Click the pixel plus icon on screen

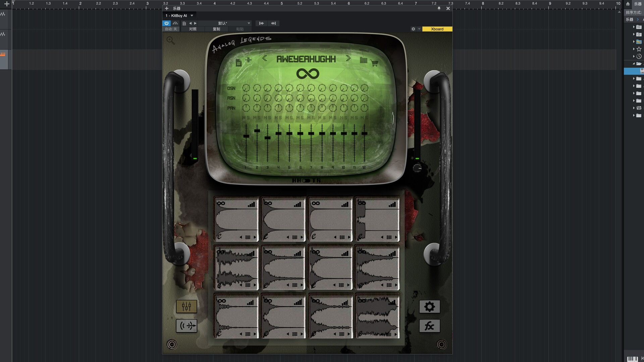249,60
